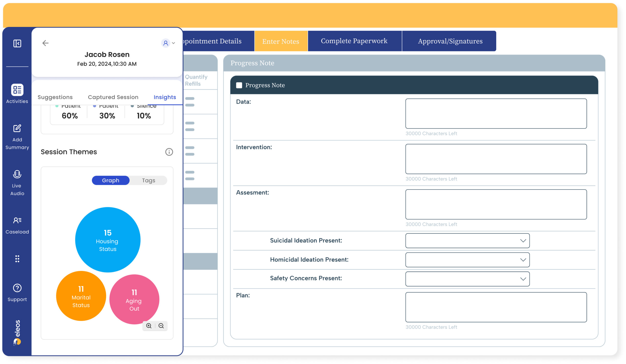The image size is (626, 364).
Task: Start Live Audio recording icon
Action: (x=17, y=174)
